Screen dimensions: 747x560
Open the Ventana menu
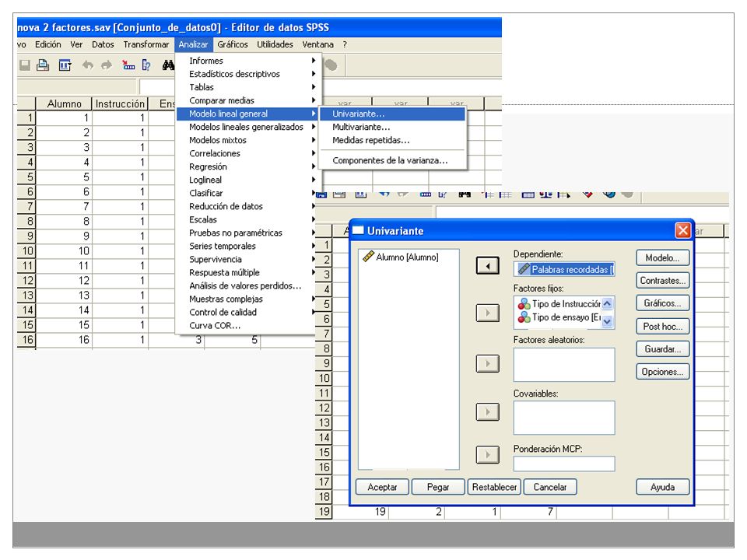[317, 44]
